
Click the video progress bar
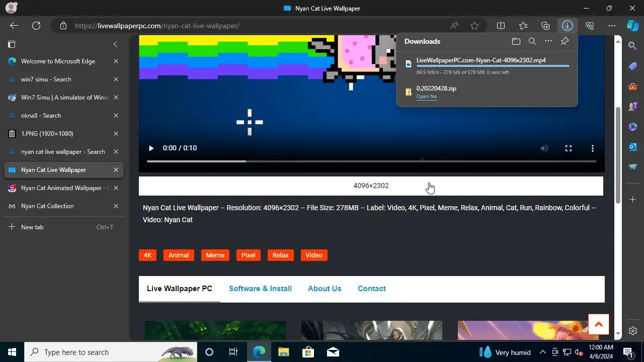(372, 161)
